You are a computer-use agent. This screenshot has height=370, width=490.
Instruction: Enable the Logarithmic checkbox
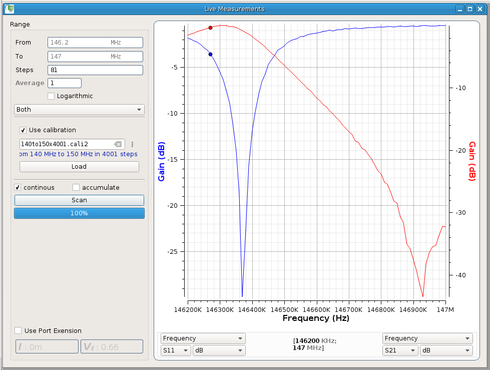[51, 96]
